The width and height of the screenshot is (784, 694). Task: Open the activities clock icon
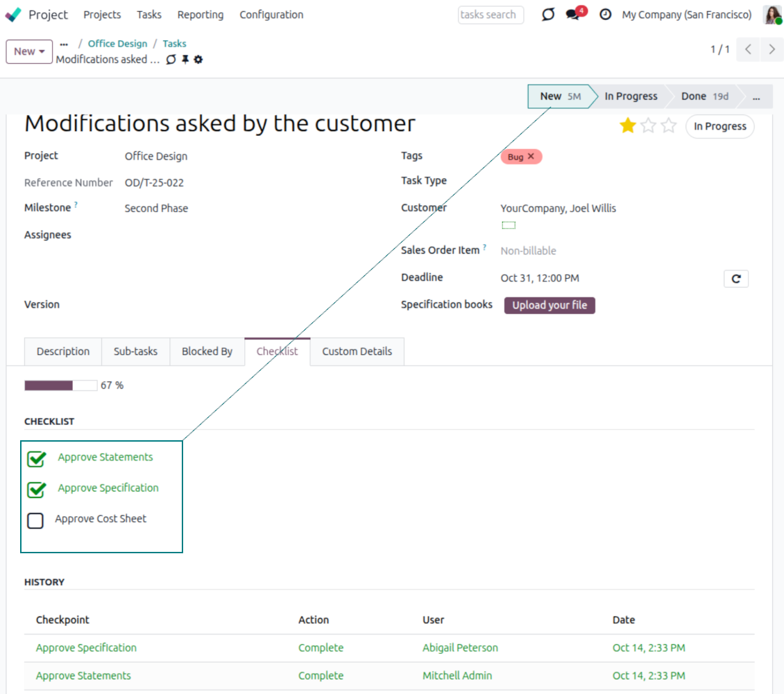606,15
